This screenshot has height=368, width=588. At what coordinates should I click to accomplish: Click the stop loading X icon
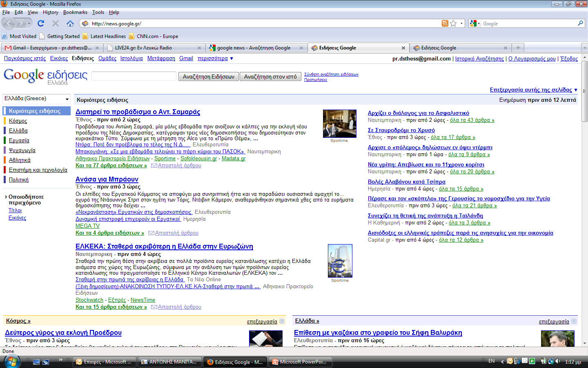pyautogui.click(x=56, y=24)
